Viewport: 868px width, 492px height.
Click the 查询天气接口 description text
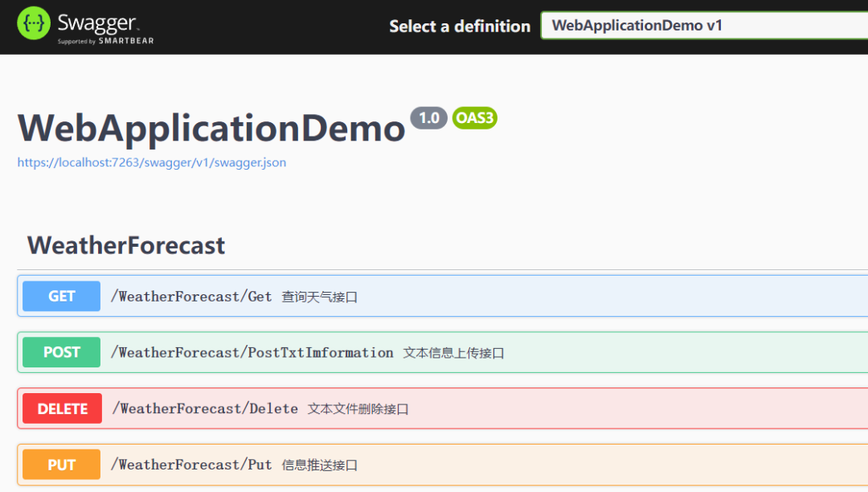coord(319,297)
